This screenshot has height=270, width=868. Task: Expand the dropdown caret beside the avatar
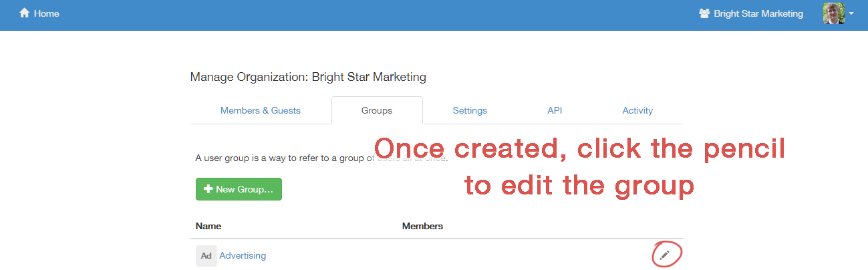pos(851,14)
